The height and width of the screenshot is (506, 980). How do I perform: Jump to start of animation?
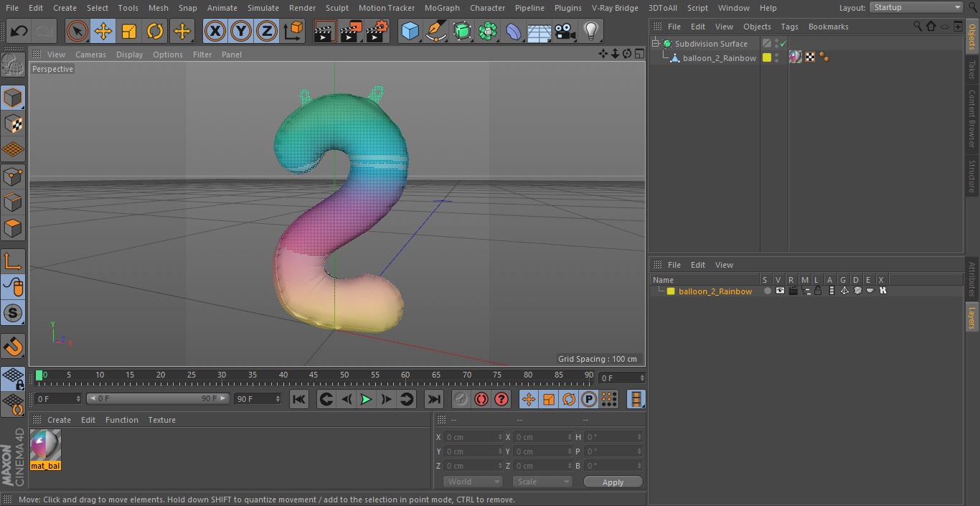(x=299, y=399)
